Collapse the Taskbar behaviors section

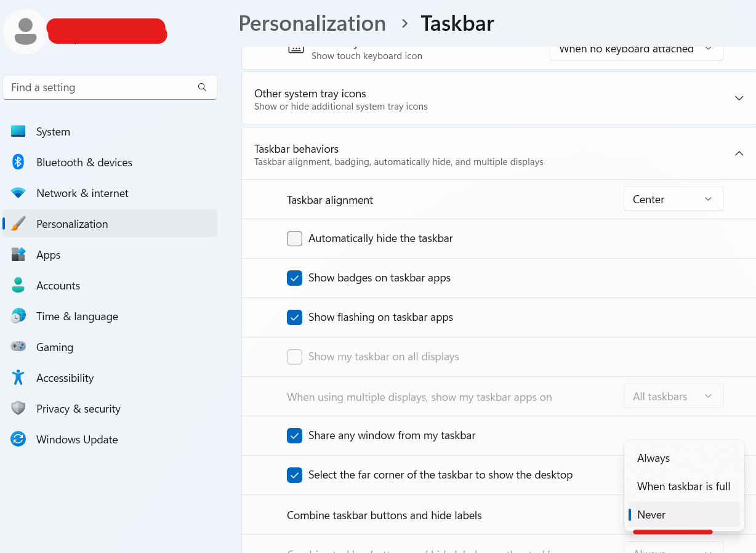pos(739,153)
